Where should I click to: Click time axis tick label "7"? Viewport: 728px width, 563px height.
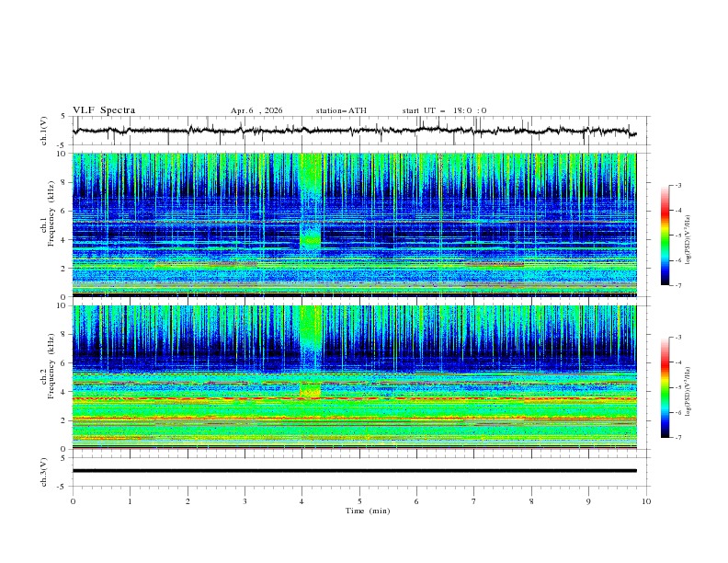point(474,501)
